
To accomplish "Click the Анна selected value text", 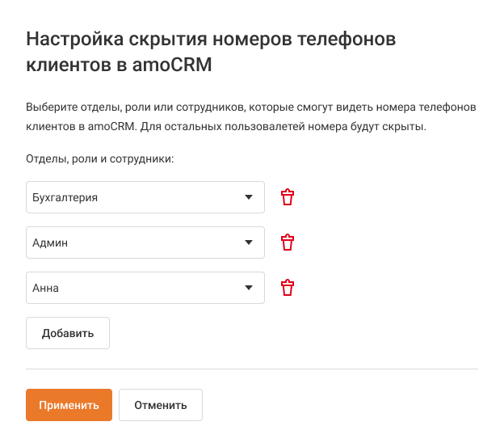I will tap(46, 288).
